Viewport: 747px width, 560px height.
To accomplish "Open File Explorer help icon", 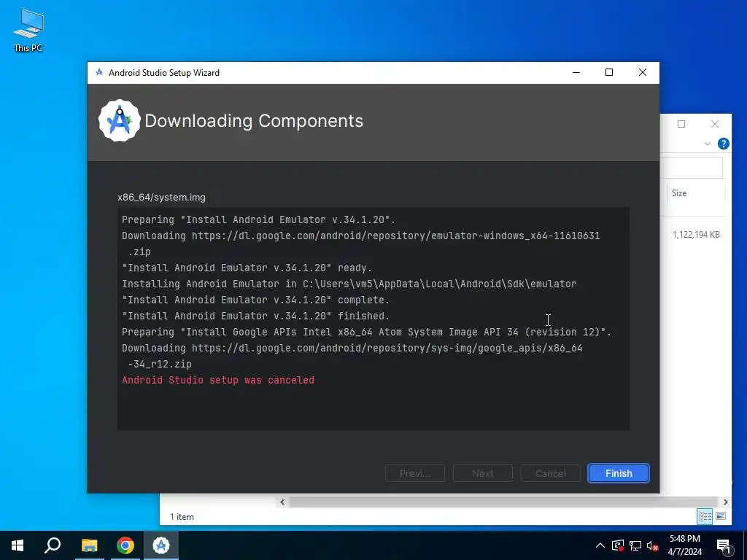I will click(723, 144).
